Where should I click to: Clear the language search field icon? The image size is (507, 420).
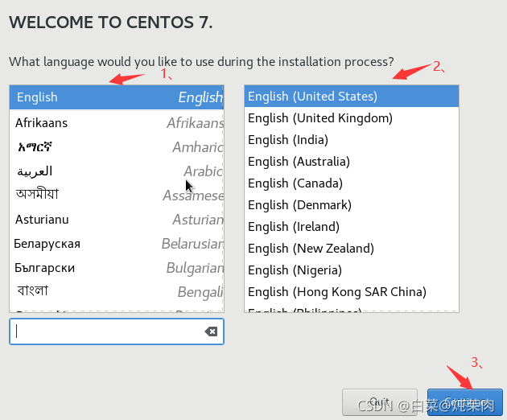click(211, 331)
